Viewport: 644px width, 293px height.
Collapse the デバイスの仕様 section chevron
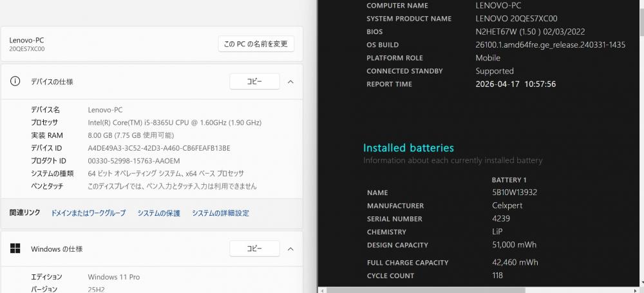pyautogui.click(x=290, y=82)
